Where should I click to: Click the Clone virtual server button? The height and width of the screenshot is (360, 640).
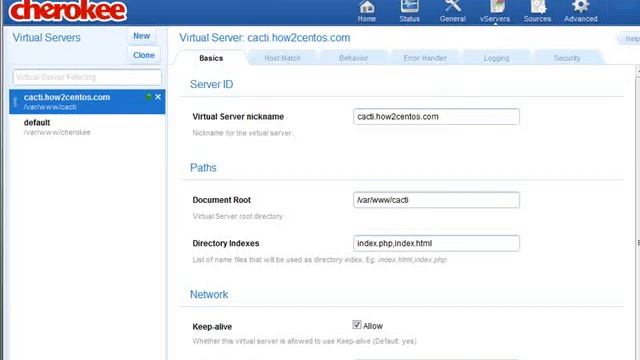144,55
